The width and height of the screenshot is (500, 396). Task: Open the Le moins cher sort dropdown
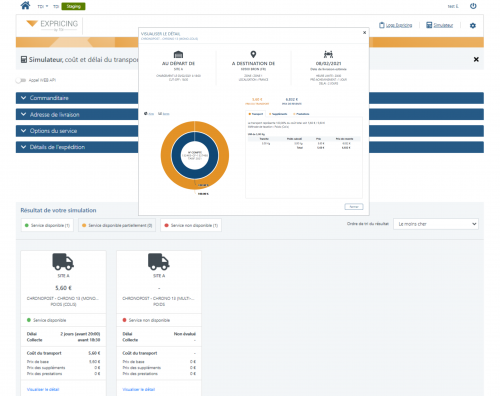436,224
